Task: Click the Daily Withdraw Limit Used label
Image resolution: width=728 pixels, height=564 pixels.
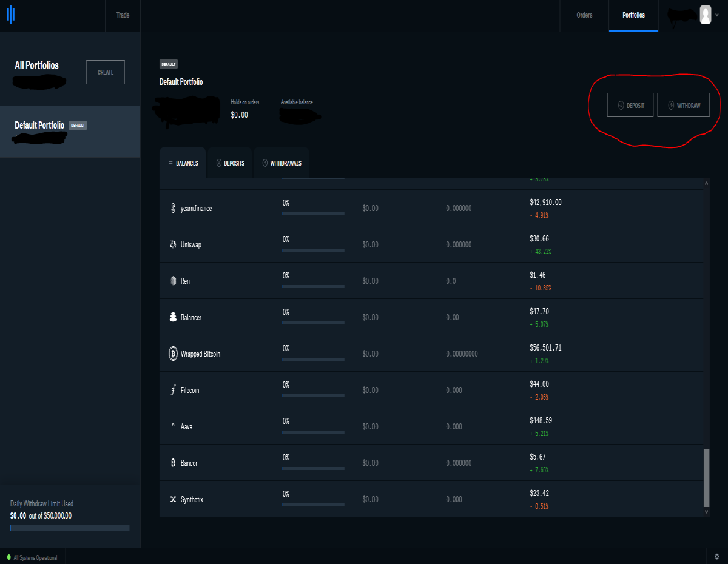Action: (42, 504)
